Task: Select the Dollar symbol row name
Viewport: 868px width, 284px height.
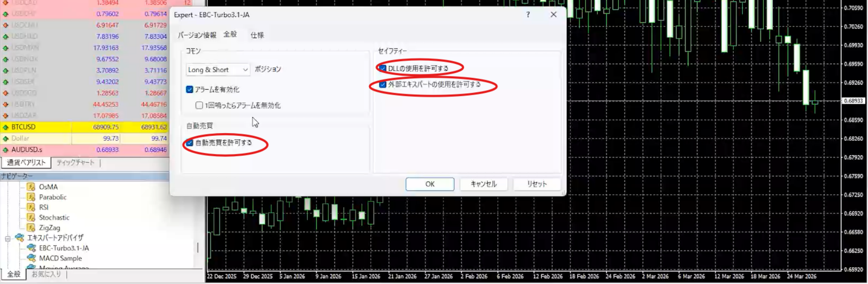Action: pos(20,139)
